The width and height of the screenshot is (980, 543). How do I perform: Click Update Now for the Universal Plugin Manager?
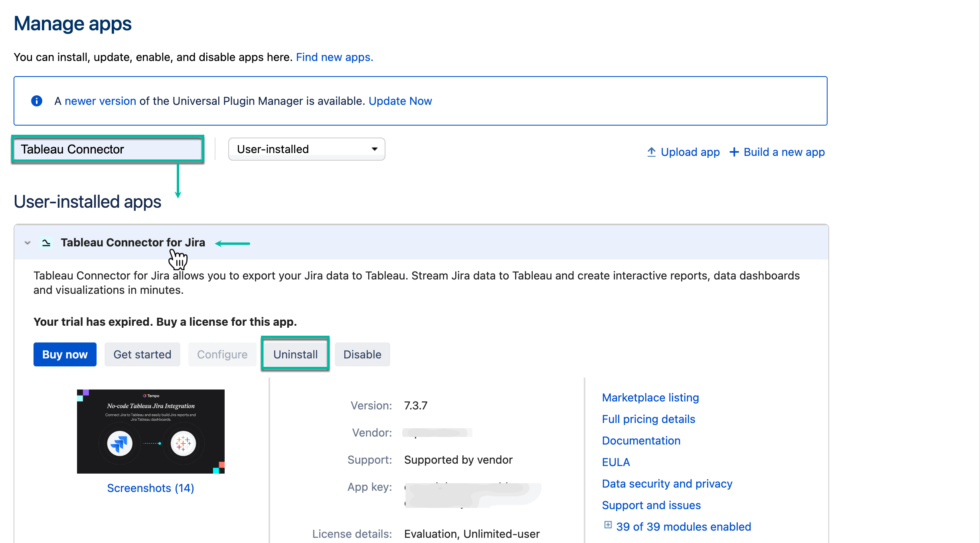[x=400, y=101]
